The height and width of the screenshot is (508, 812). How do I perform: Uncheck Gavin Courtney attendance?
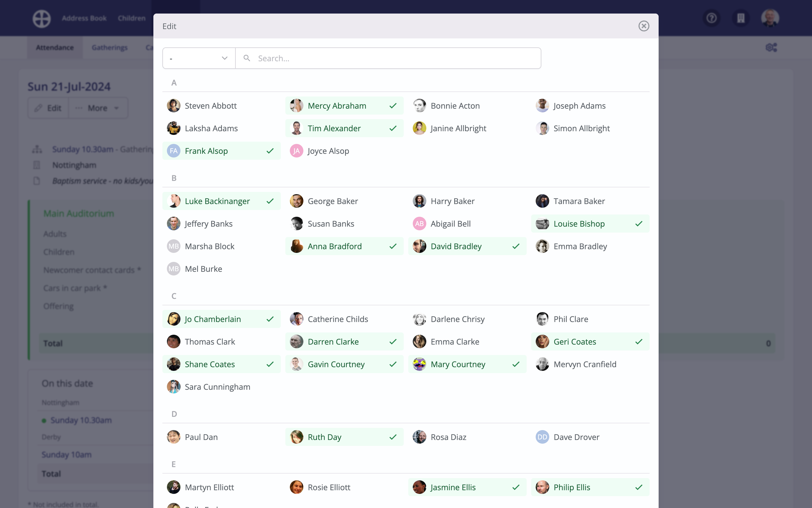pyautogui.click(x=344, y=364)
